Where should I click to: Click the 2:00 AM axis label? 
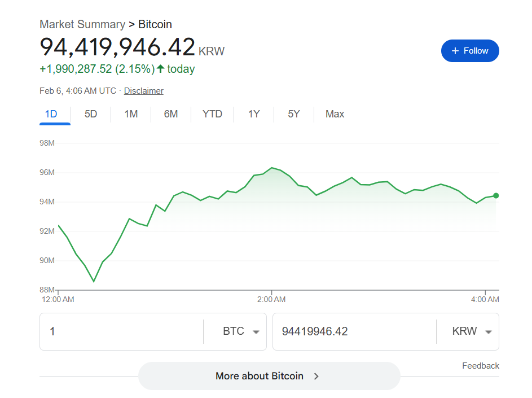coord(271,300)
